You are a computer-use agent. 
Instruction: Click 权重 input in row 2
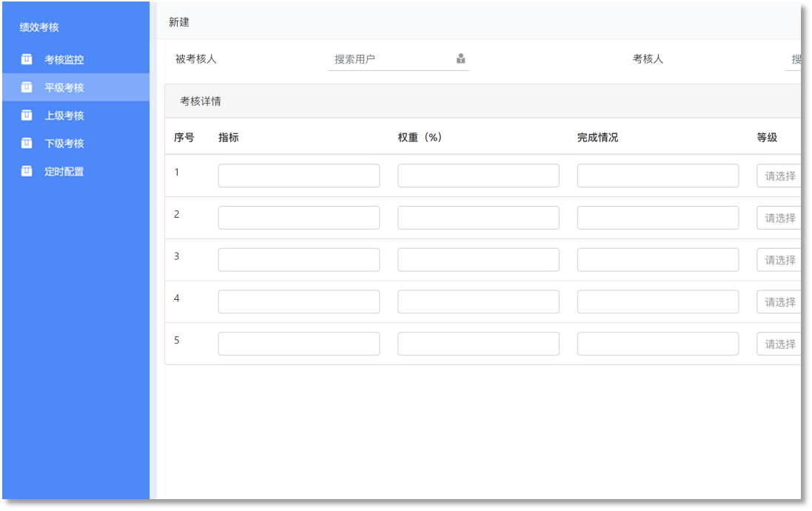478,218
